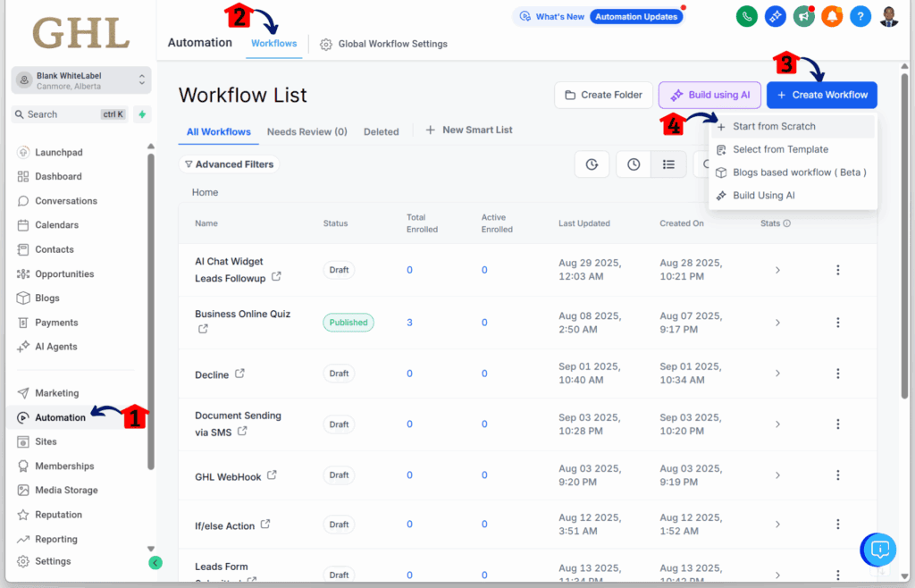Open the blue AI sparkle icon in header
The width and height of the screenshot is (915, 588).
click(x=776, y=16)
